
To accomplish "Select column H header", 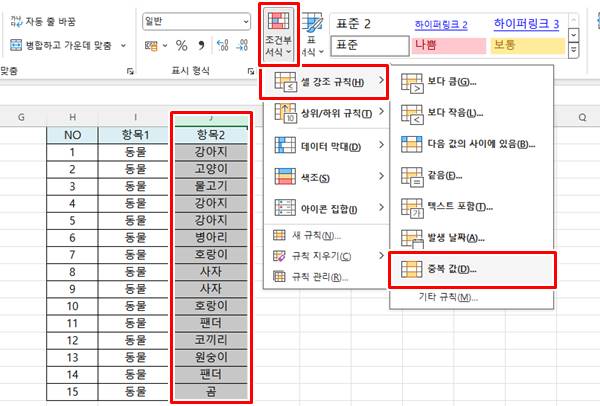I will point(72,117).
